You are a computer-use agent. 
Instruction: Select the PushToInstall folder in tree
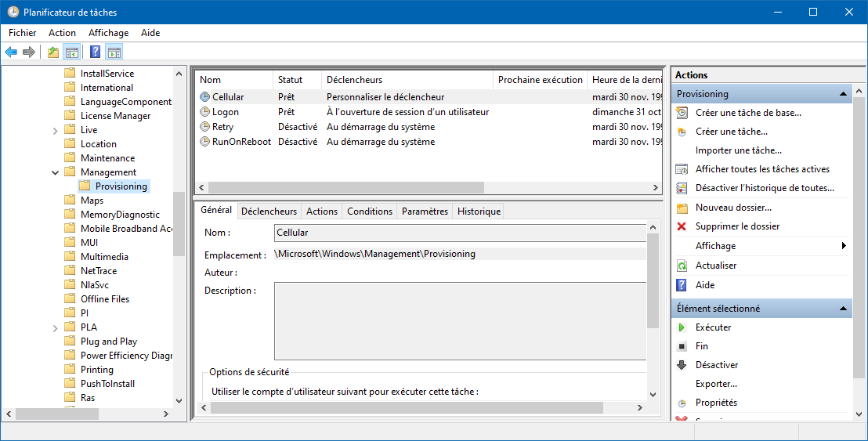point(107,384)
